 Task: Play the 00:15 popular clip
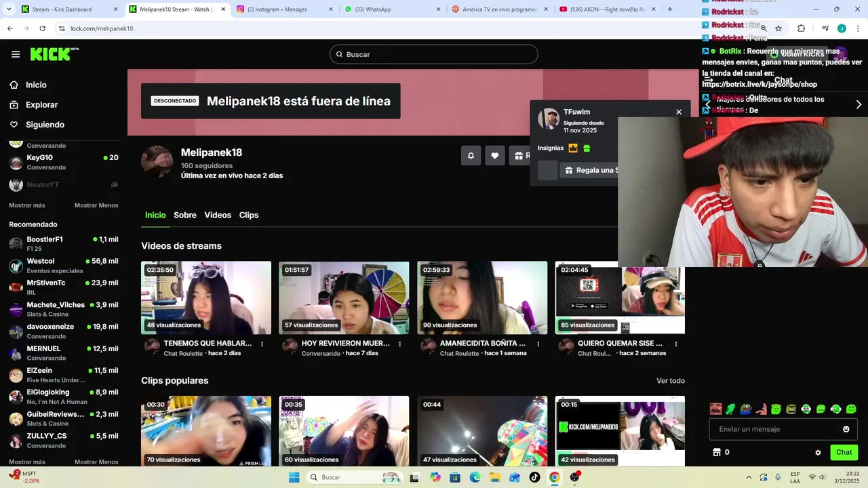(x=620, y=431)
